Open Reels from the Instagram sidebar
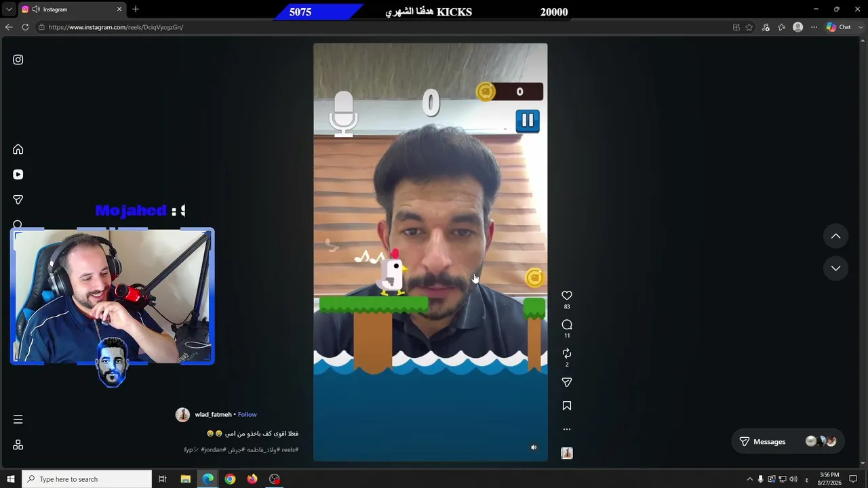The width and height of the screenshot is (868, 488). (x=18, y=174)
